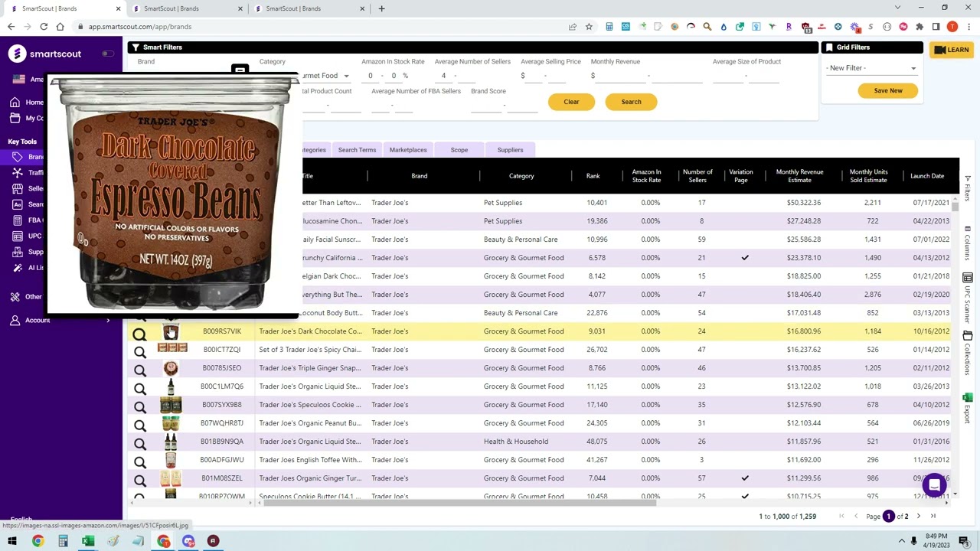Sort by Monthly Revenue Estimate column header
980x551 pixels.
pos(799,176)
